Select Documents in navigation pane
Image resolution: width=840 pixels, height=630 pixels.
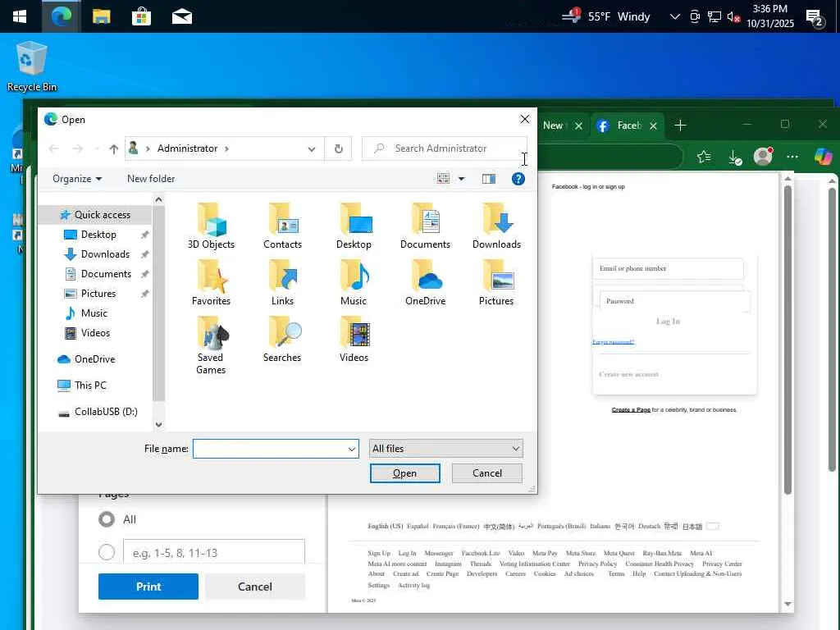tap(106, 274)
